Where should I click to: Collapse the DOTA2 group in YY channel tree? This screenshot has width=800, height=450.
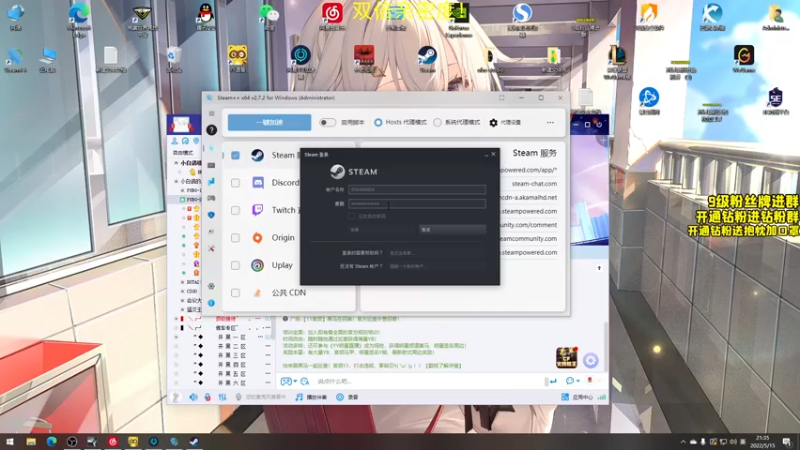(x=182, y=282)
